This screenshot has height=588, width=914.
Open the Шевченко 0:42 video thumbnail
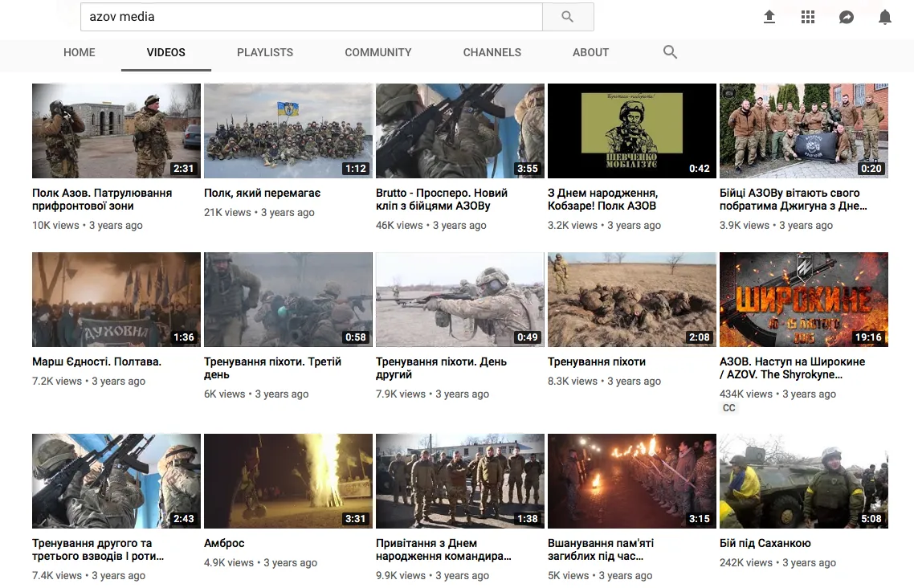(632, 131)
